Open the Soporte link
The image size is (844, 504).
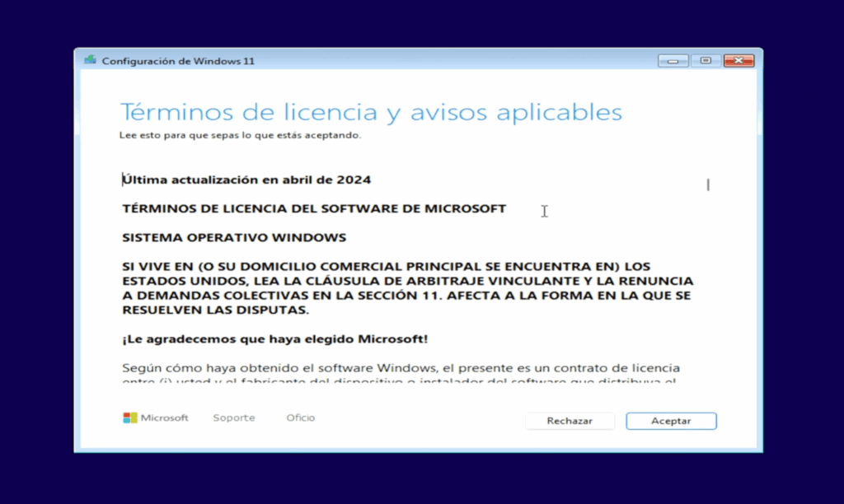point(233,418)
